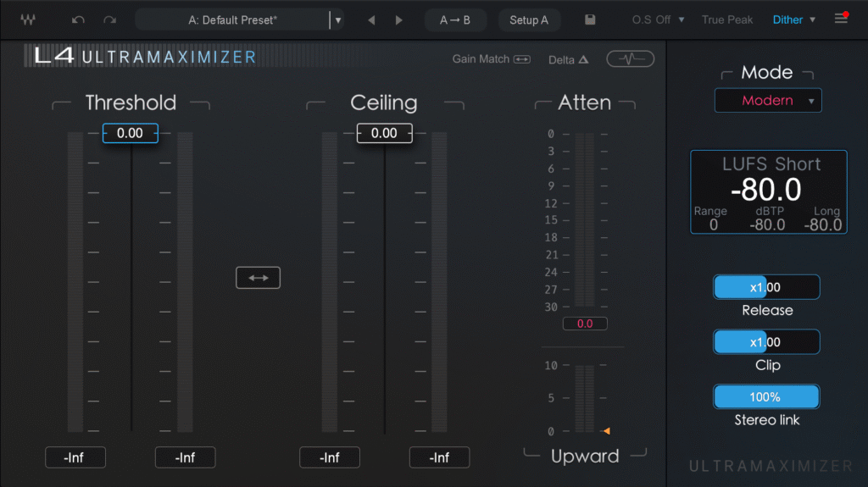Load the next preset arrow
The width and height of the screenshot is (868, 487).
coord(399,19)
